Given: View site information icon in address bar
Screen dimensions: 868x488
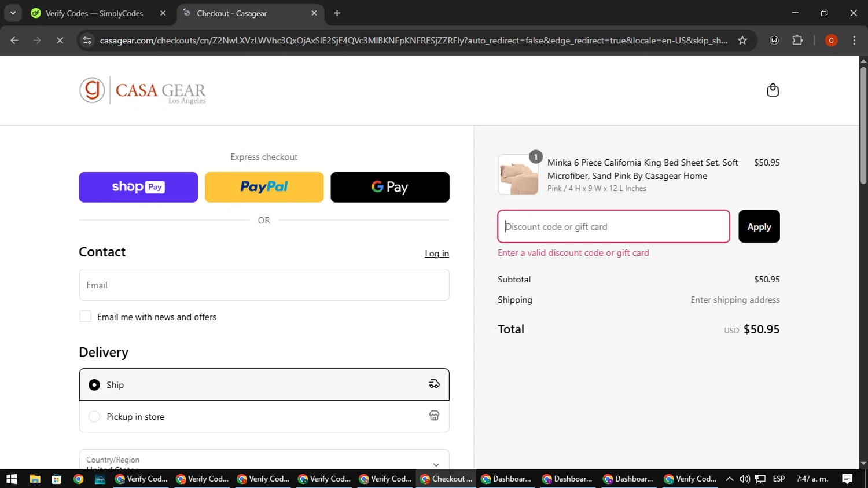Looking at the screenshot, I should [87, 41].
